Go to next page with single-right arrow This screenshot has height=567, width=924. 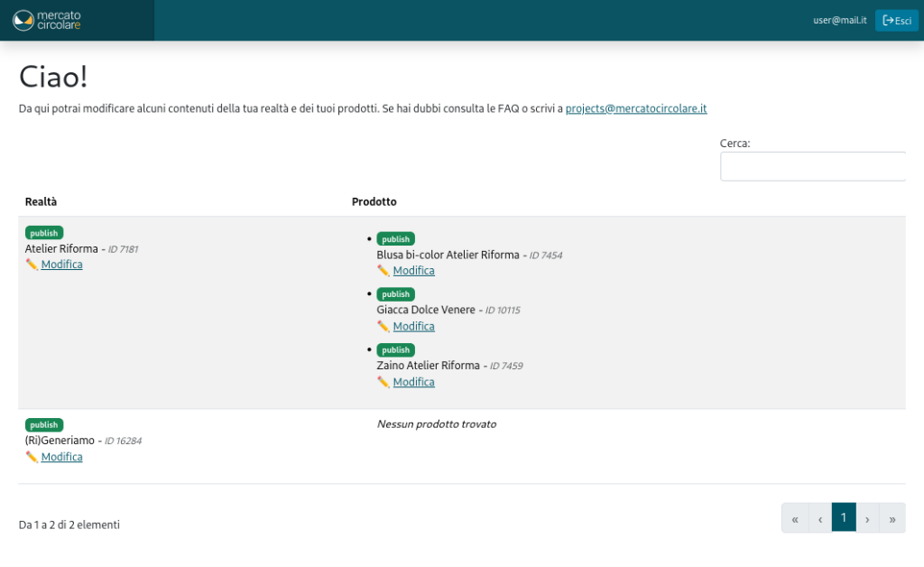[867, 518]
